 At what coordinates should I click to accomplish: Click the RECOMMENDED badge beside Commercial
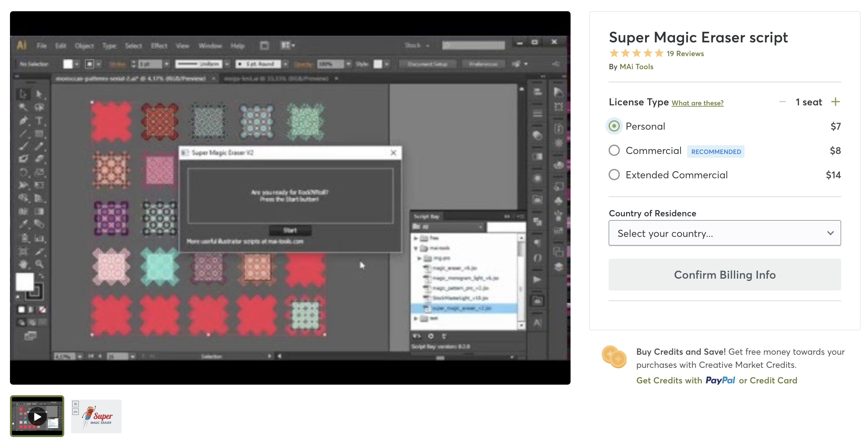tap(716, 151)
